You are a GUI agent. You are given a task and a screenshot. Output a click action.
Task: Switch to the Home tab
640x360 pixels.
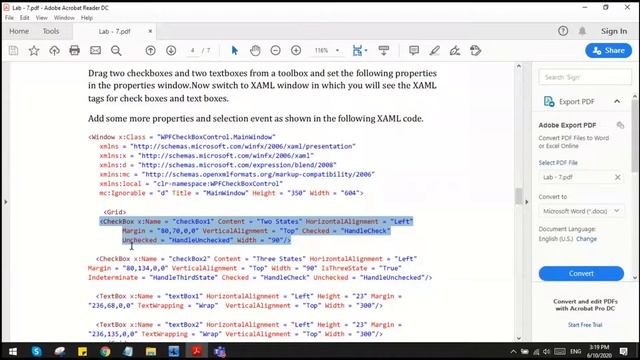coord(19,31)
